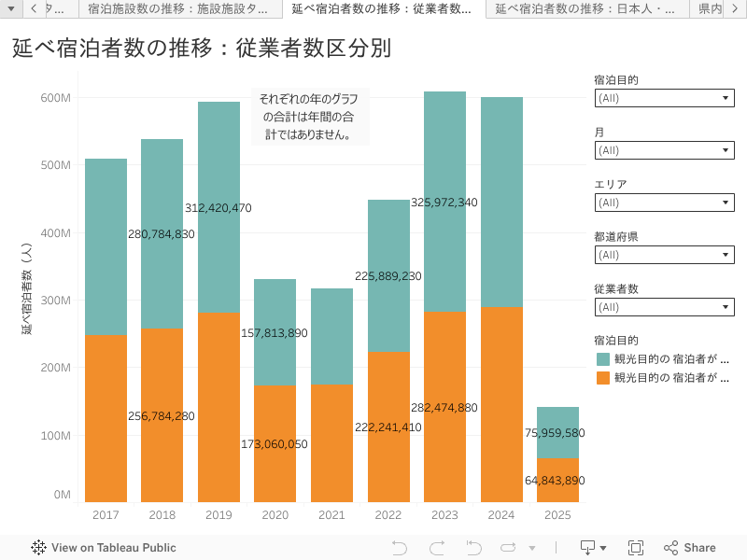The image size is (747, 560).
Task: Expand the 月 filter dropdown
Action: (x=664, y=150)
